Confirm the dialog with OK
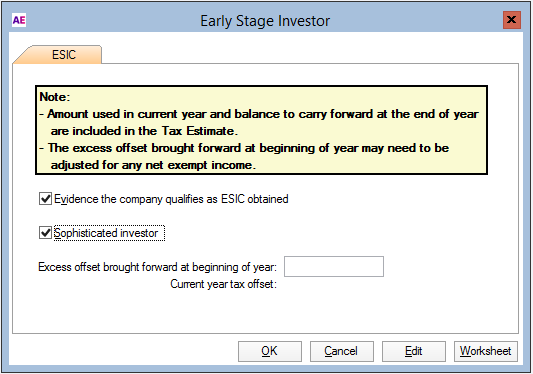The height and width of the screenshot is (374, 533). point(270,351)
